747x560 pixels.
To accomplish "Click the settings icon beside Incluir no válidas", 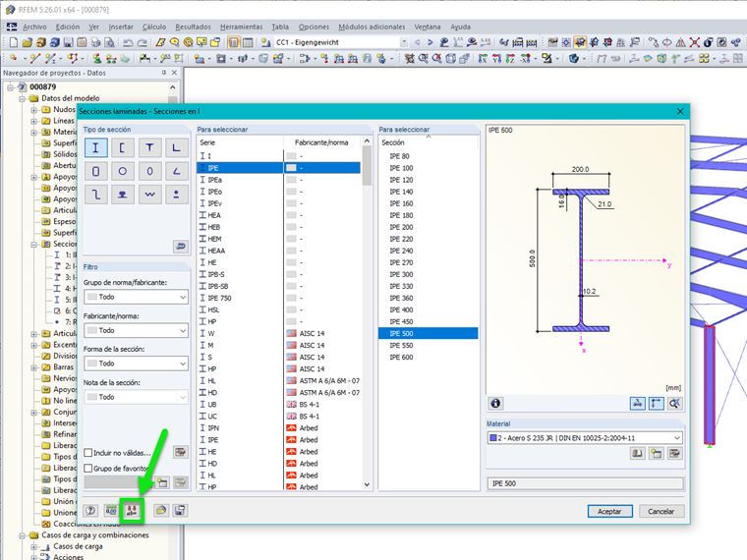I will (181, 452).
